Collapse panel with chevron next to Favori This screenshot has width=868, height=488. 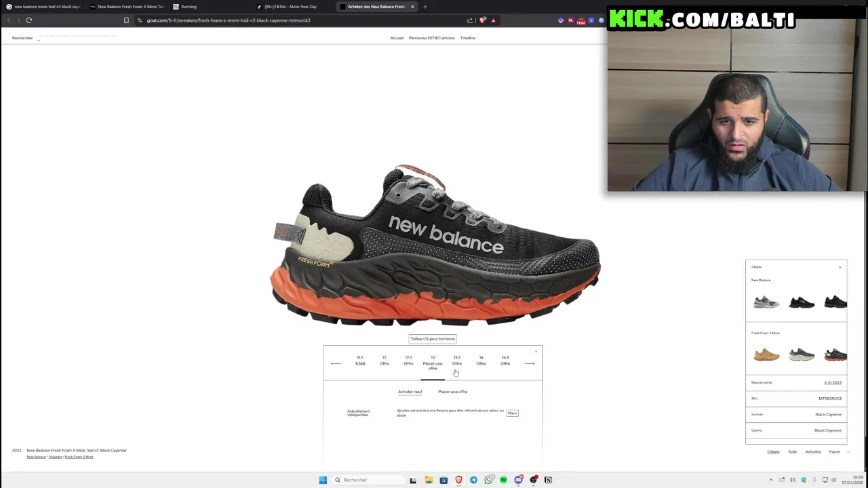pyautogui.click(x=848, y=452)
